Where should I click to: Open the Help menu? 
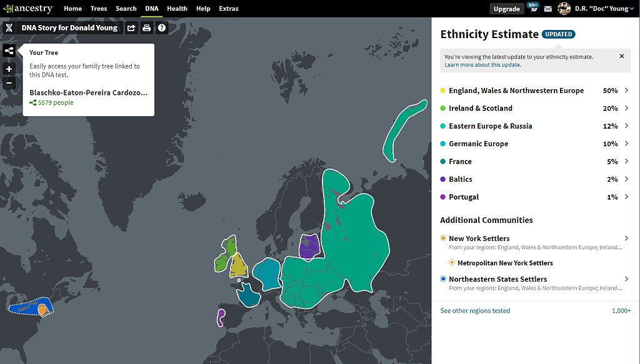click(203, 9)
